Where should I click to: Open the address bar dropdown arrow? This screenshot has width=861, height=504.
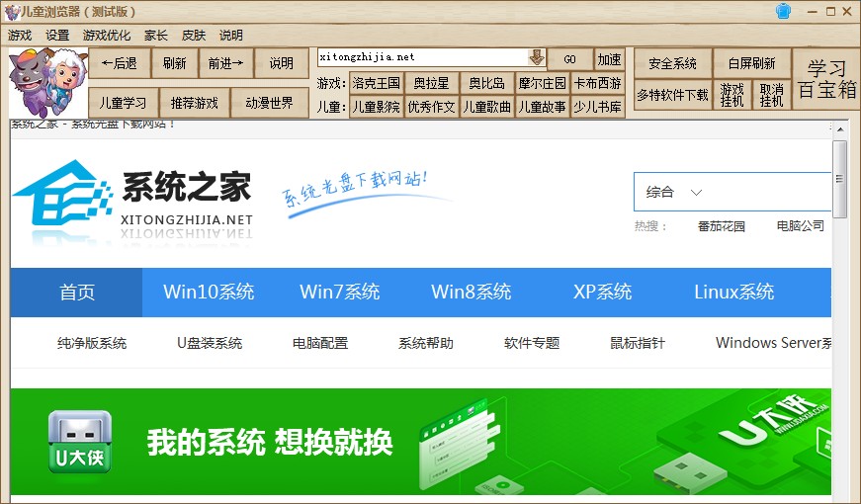click(x=537, y=57)
